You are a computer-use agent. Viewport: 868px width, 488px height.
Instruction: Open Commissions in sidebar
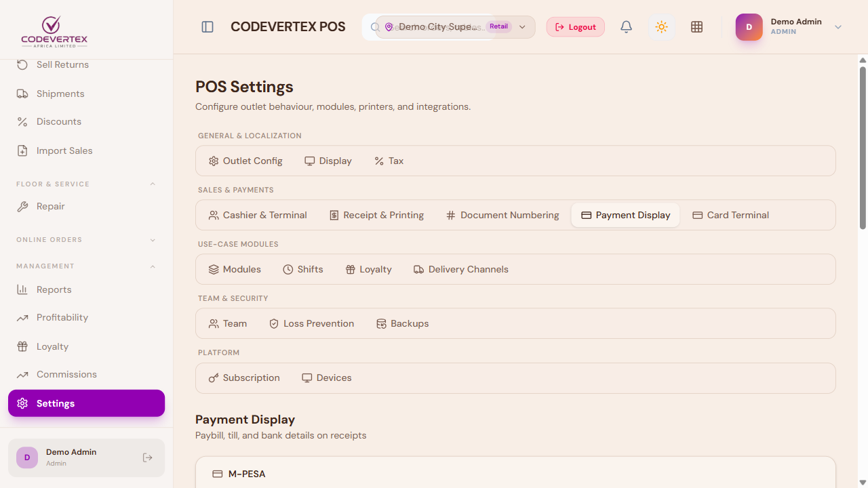[x=86, y=375]
